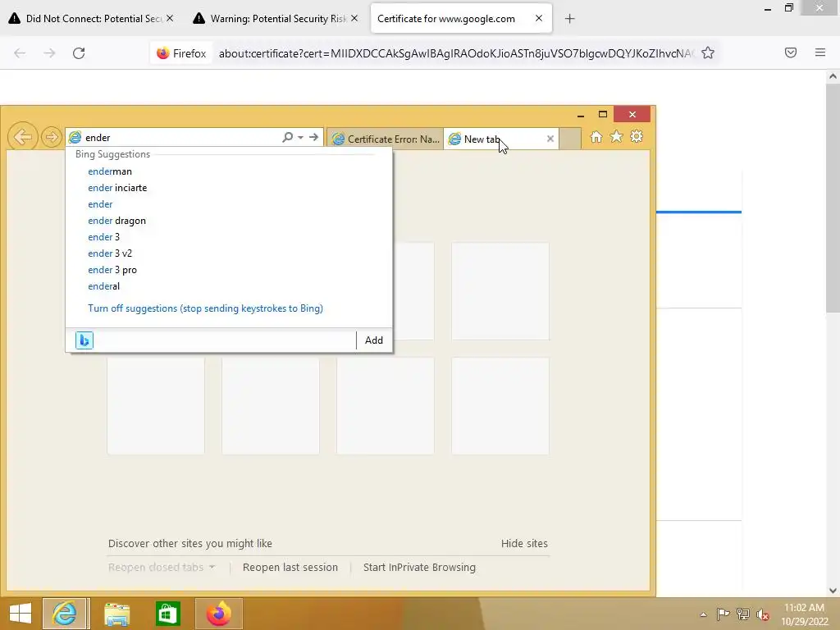Click the Firefox about:certificate URL field

(x=455, y=53)
